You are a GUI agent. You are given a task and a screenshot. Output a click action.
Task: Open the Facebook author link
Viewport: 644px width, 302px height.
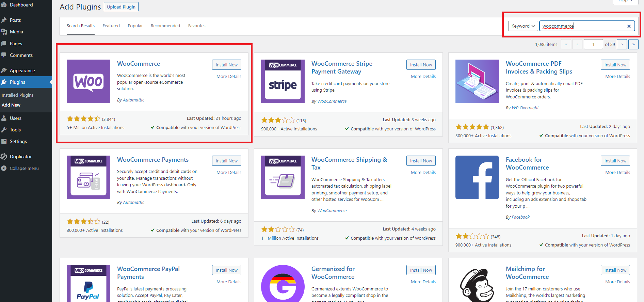coord(521,217)
